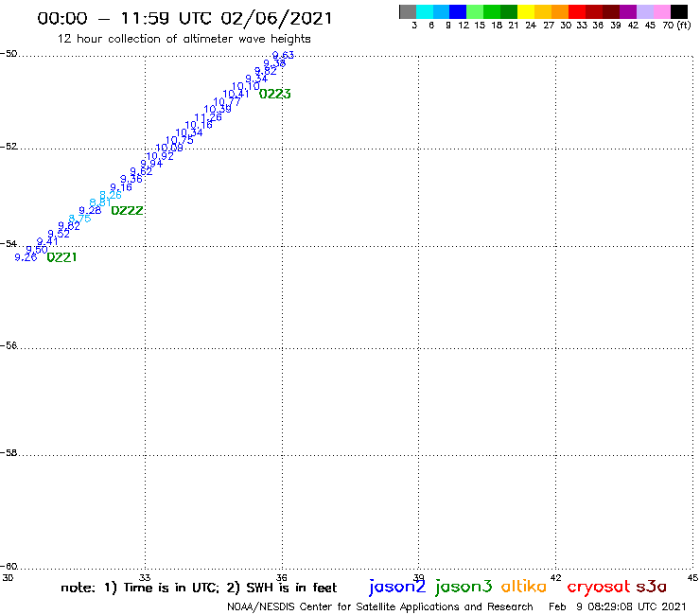The width and height of the screenshot is (700, 615).
Task: Click the dark red 's3a' legend label
Action: coord(652,587)
